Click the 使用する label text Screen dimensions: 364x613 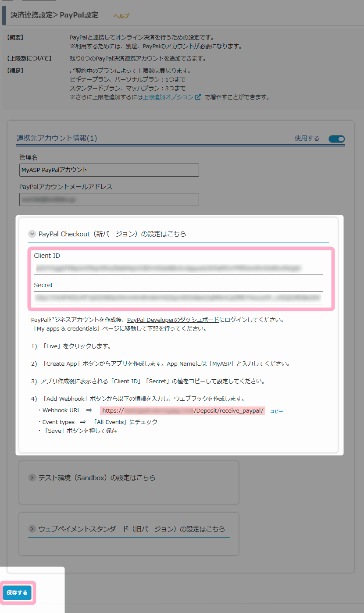[x=307, y=138]
